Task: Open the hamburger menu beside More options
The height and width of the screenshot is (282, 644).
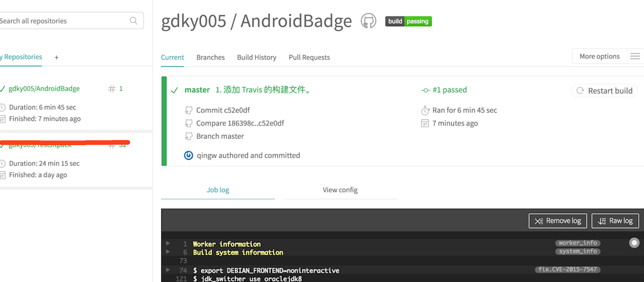Action: point(635,56)
